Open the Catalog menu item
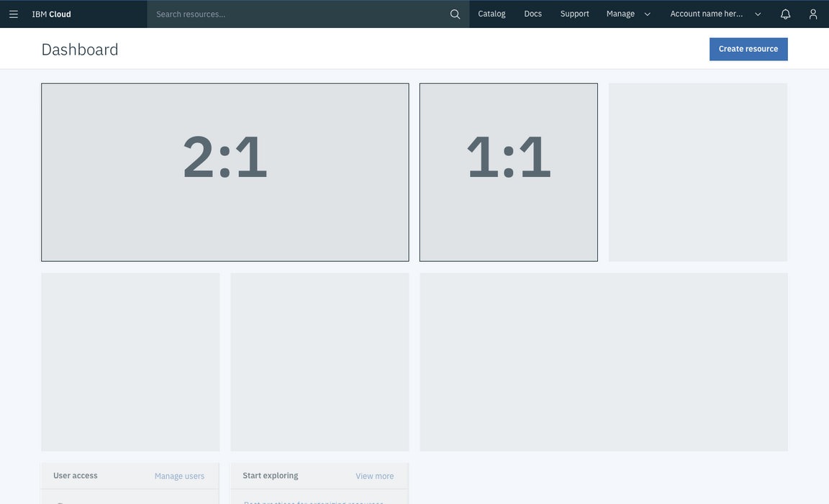The image size is (829, 504). 491,13
